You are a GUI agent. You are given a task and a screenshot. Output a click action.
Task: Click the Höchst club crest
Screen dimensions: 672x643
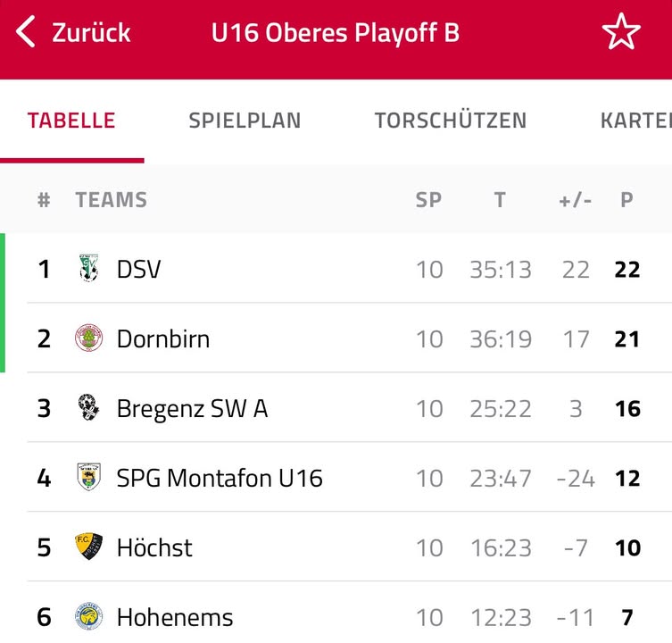click(88, 547)
